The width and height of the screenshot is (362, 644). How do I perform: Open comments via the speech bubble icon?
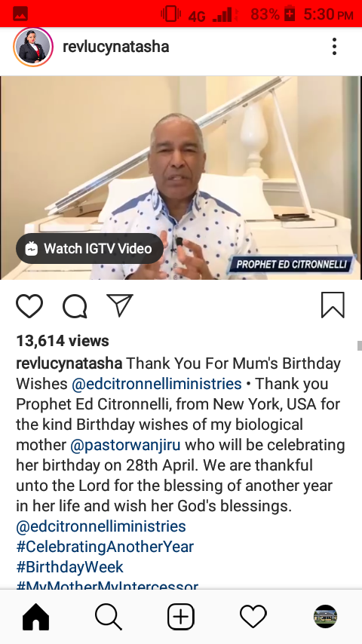[x=75, y=306]
